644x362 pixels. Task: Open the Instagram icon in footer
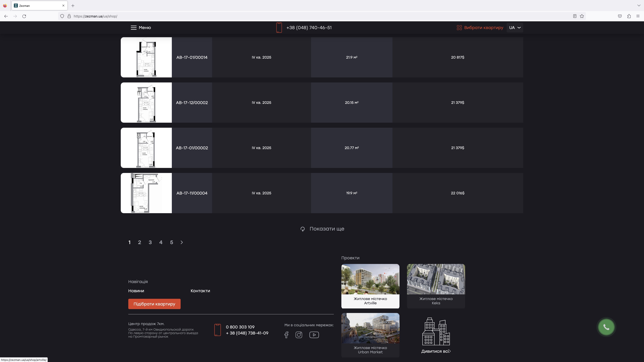tap(299, 335)
